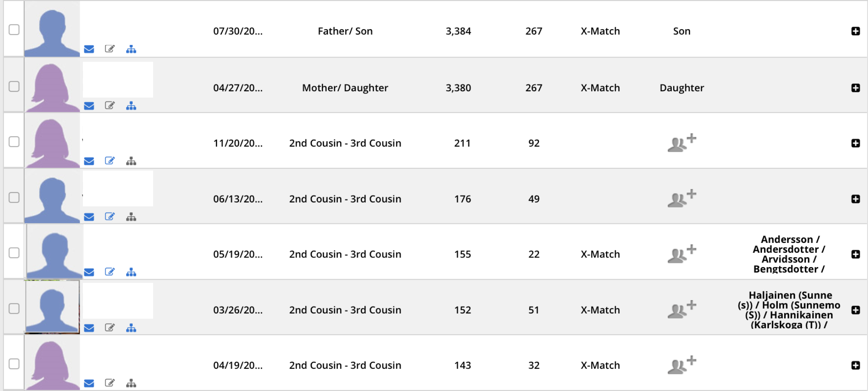This screenshot has width=868, height=391.
Task: View family tree of the 155 cM match
Action: (131, 272)
